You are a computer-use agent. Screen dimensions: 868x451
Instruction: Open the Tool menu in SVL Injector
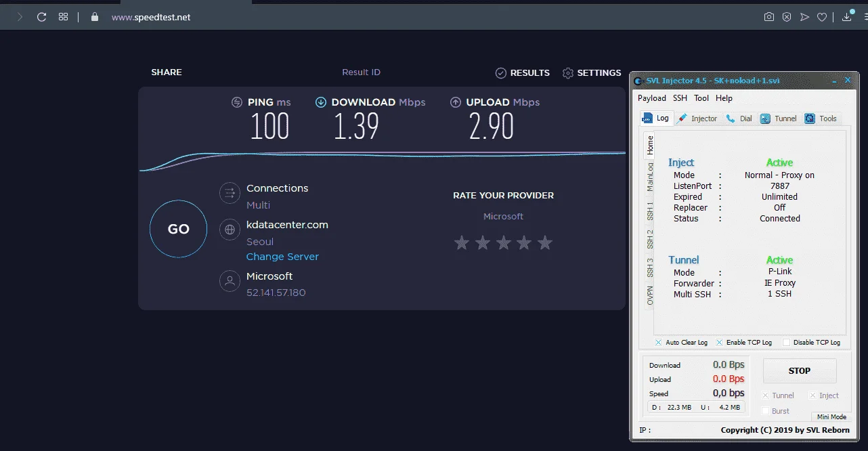[x=701, y=98]
